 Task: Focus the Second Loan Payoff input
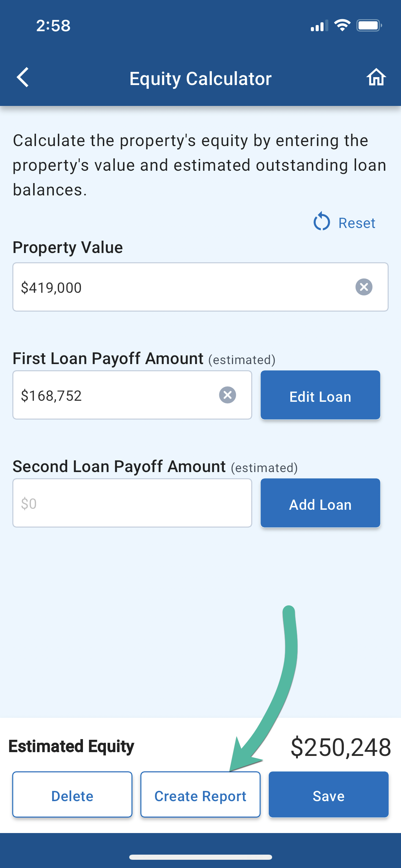coord(132,503)
